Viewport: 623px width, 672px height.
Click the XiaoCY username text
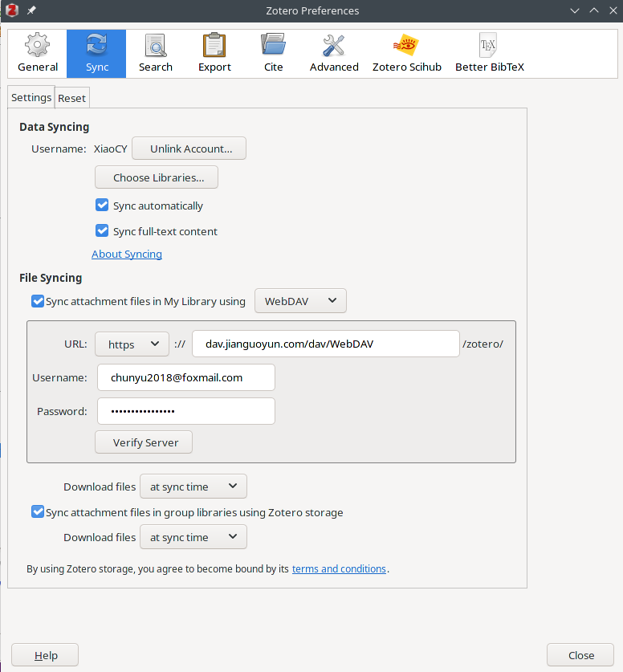(111, 149)
